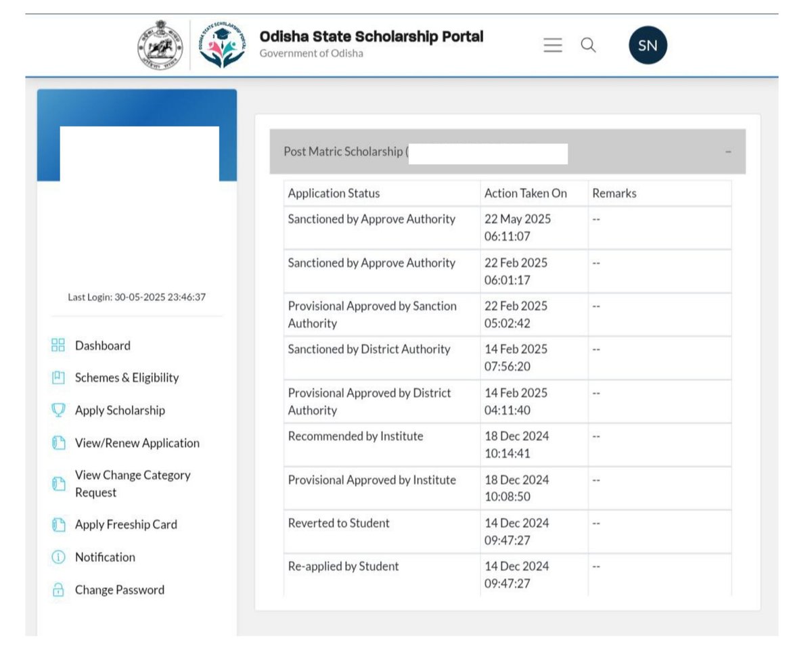Viewport: 812px width, 652px height.
Task: Click the State Scholarship Portal logo
Action: (x=222, y=45)
